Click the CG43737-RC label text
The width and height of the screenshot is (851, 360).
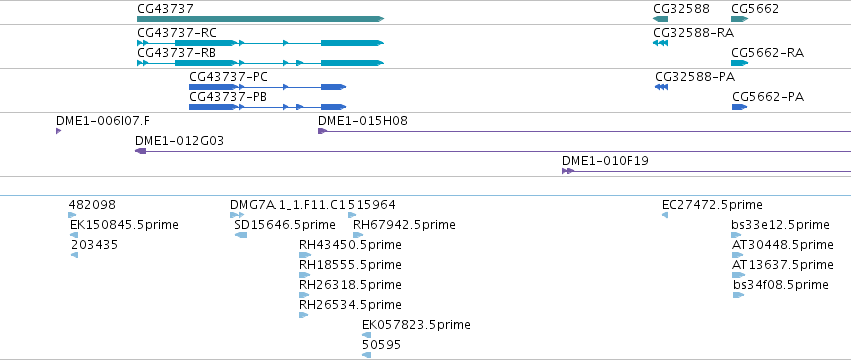point(177,33)
